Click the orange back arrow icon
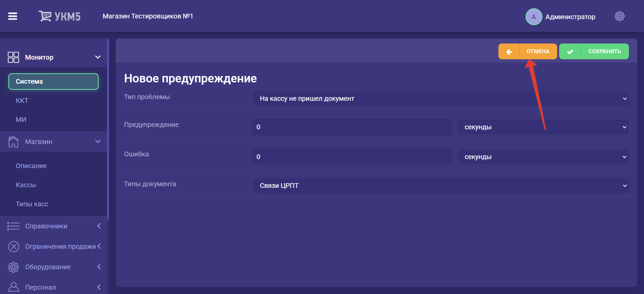Image resolution: width=644 pixels, height=294 pixels. click(x=509, y=52)
